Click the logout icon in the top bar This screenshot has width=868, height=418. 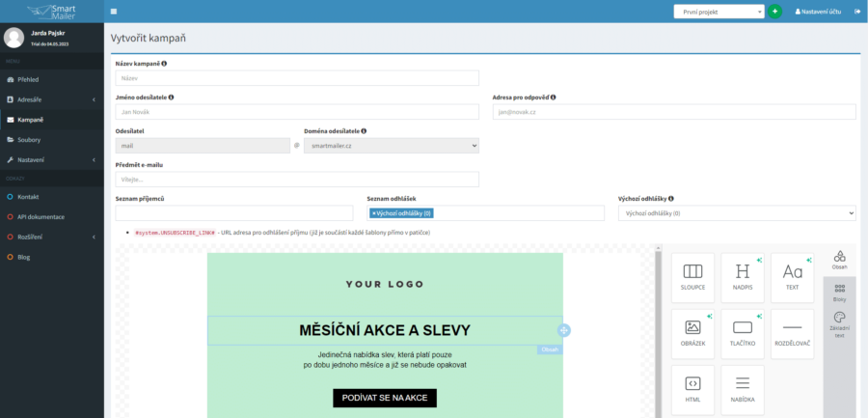[x=857, y=11]
